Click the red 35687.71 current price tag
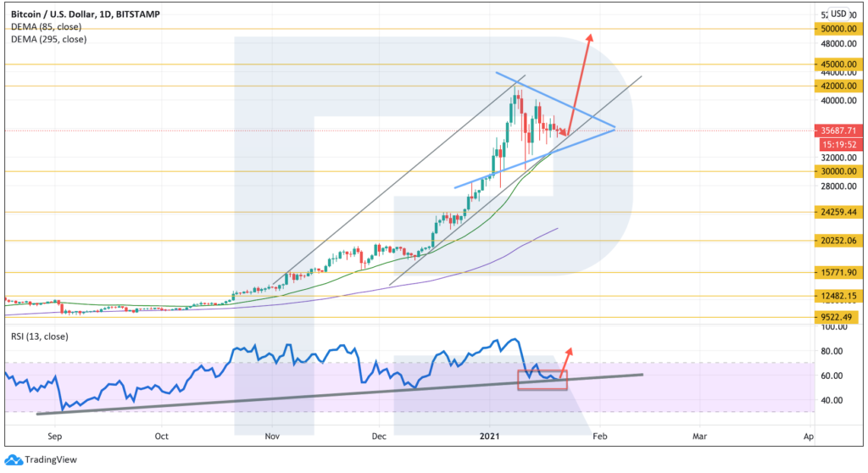This screenshot has width=868, height=473. tap(835, 131)
